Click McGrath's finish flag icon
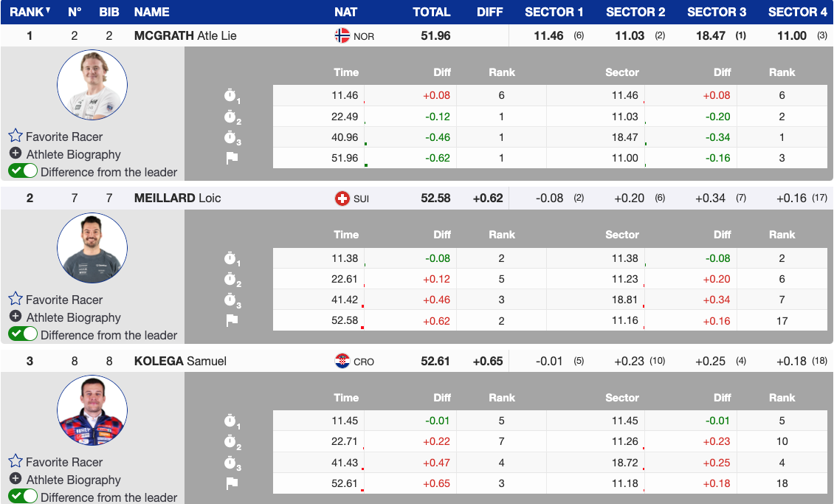 pos(232,158)
